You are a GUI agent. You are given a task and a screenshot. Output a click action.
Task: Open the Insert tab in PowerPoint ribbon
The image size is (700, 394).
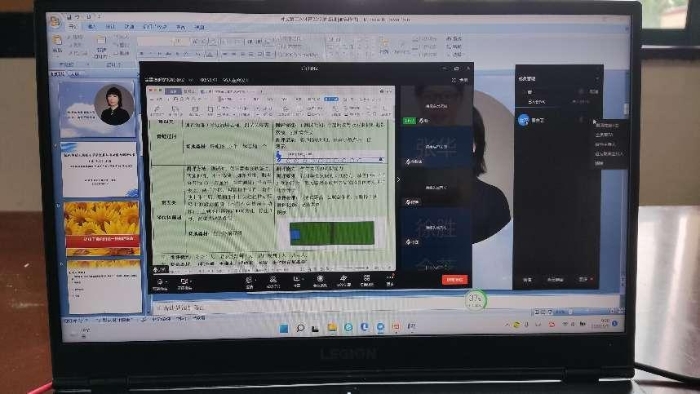91,27
